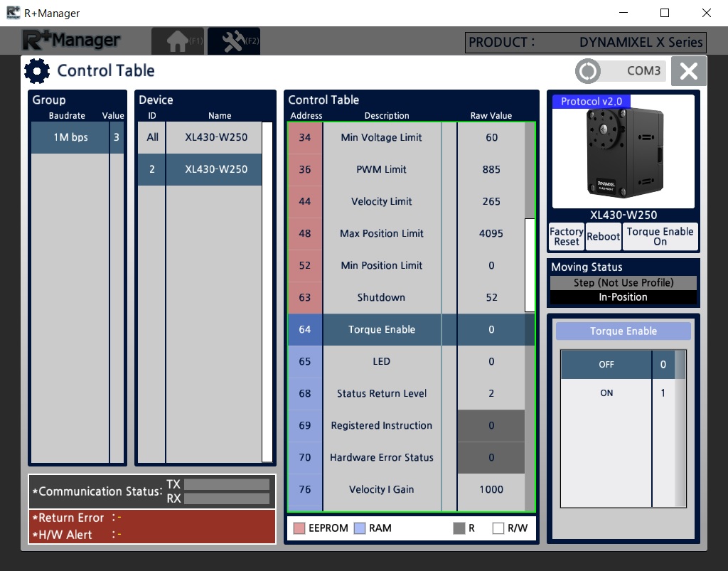Click the Step (Not Use Profile) status
728x571 pixels.
[623, 283]
